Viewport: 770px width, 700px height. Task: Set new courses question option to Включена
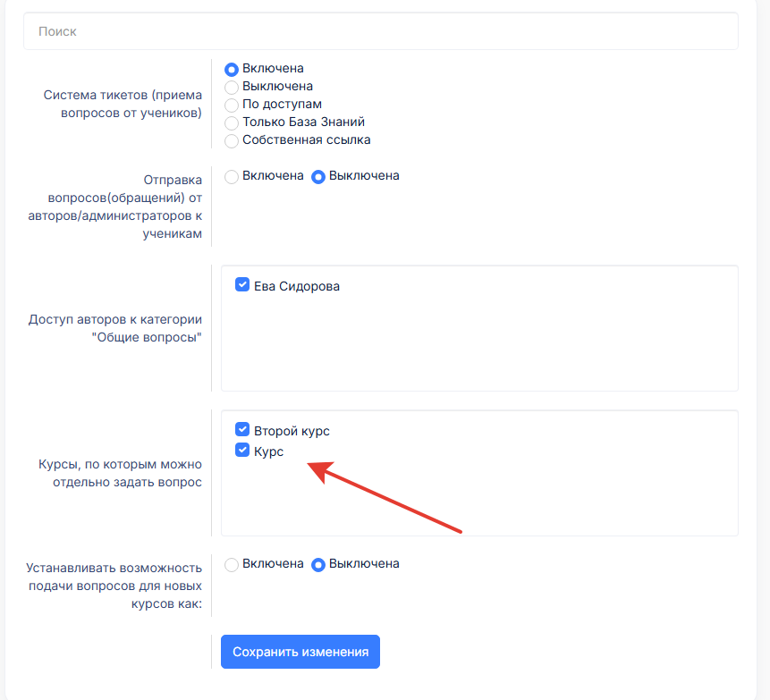click(x=232, y=564)
